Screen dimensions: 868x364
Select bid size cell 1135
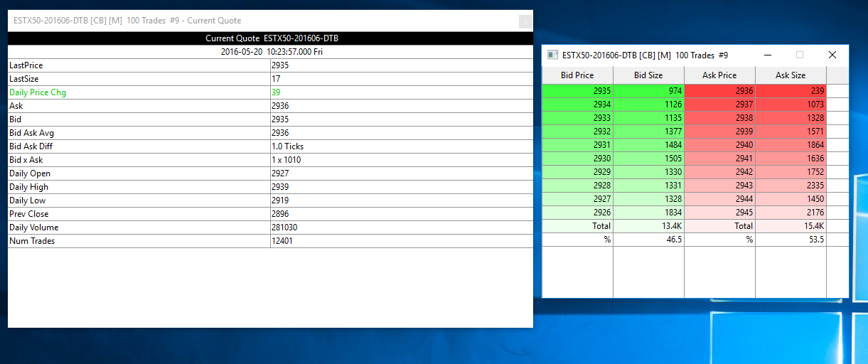click(648, 118)
